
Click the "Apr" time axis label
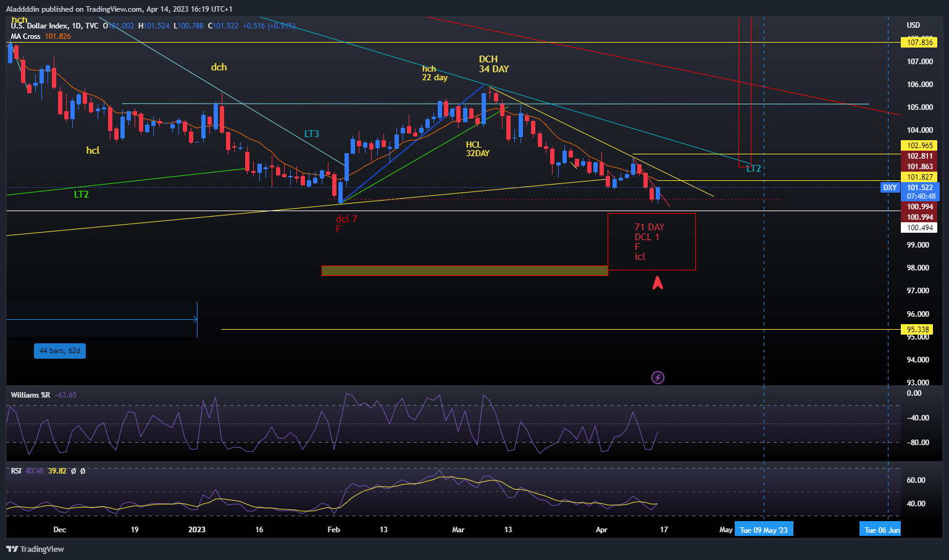click(601, 530)
